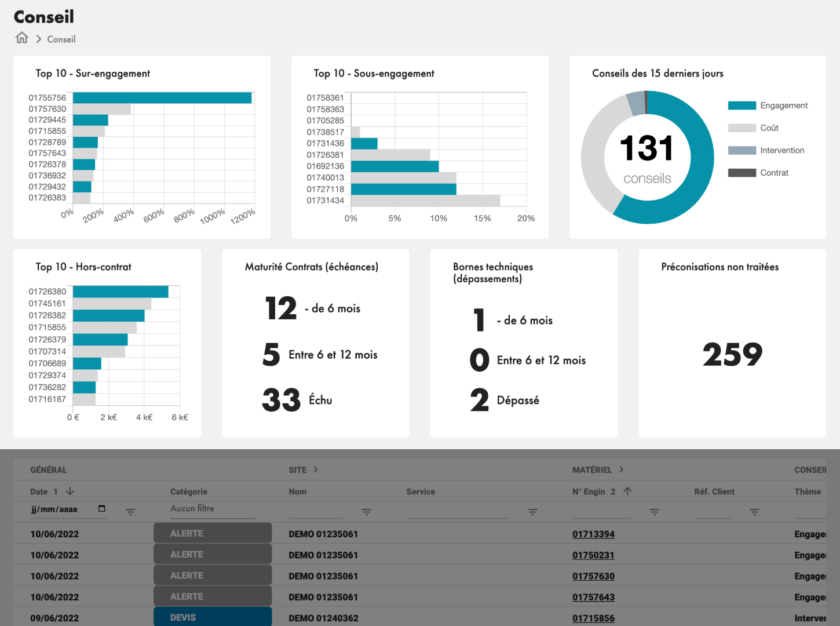Screen dimensions: 840x626
Task: Click the Réf. Client column header
Action: pyautogui.click(x=714, y=492)
